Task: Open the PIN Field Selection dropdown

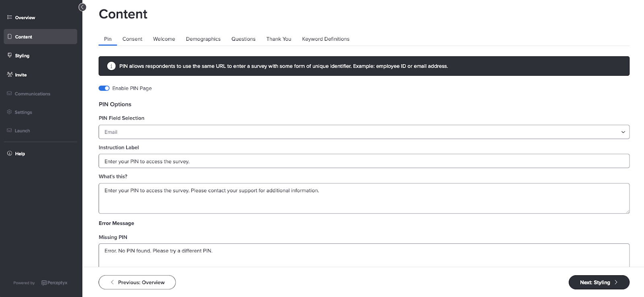Action: pyautogui.click(x=364, y=132)
